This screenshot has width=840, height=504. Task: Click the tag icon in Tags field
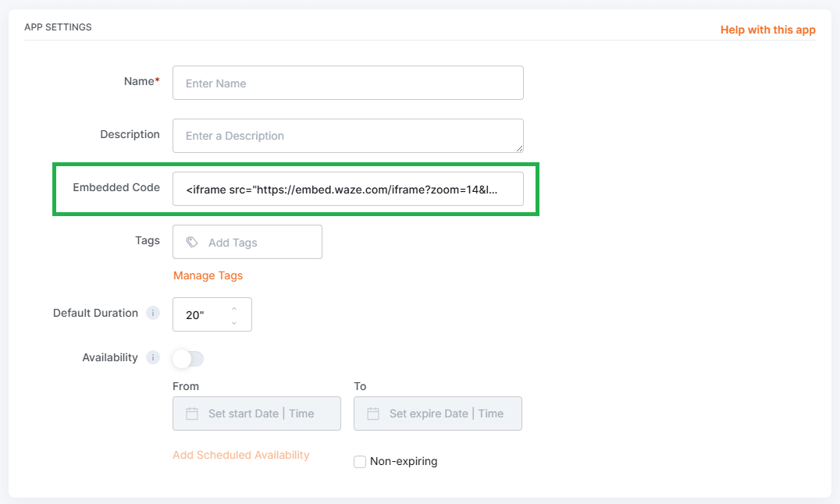pyautogui.click(x=192, y=243)
